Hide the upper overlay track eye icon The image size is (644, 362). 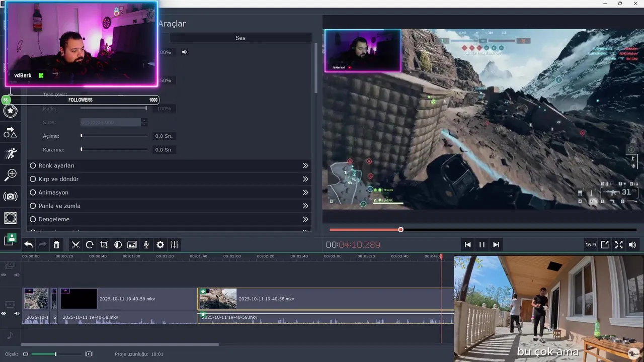point(4,275)
